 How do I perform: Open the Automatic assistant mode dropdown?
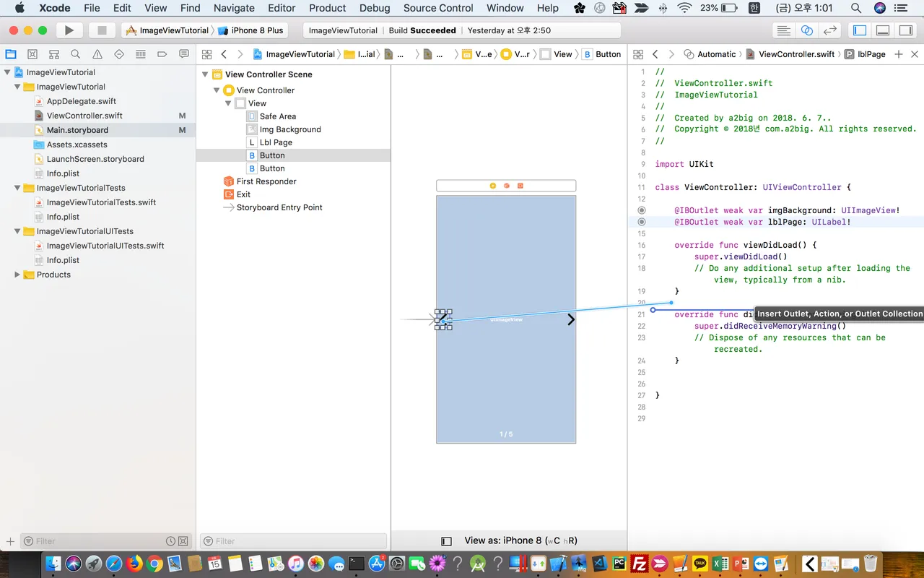pyautogui.click(x=710, y=54)
